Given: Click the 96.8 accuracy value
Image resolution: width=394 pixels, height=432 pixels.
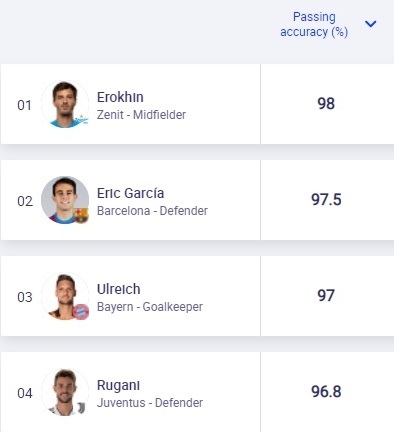Looking at the screenshot, I should click(x=326, y=391).
